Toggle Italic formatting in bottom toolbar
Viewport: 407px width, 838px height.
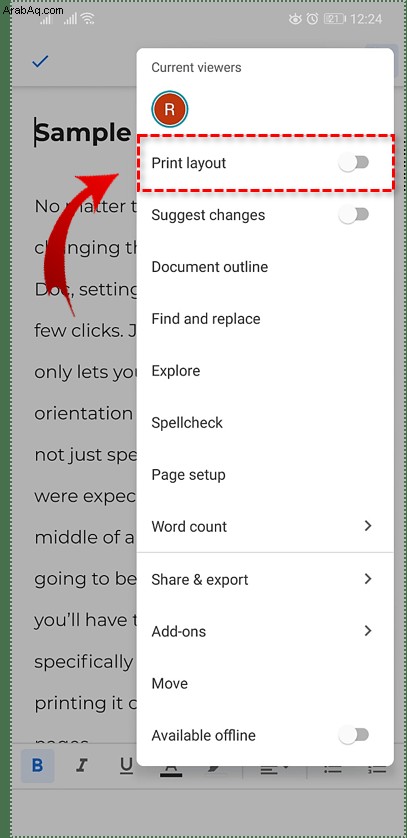tap(81, 766)
